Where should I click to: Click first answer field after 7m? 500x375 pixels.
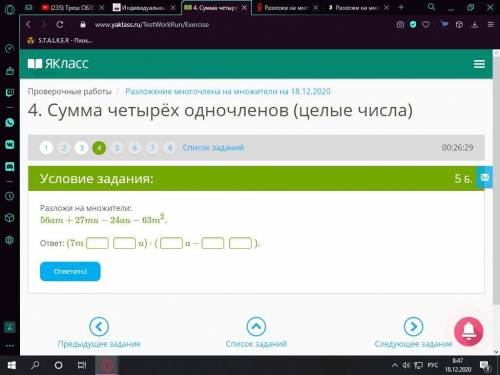(x=97, y=243)
